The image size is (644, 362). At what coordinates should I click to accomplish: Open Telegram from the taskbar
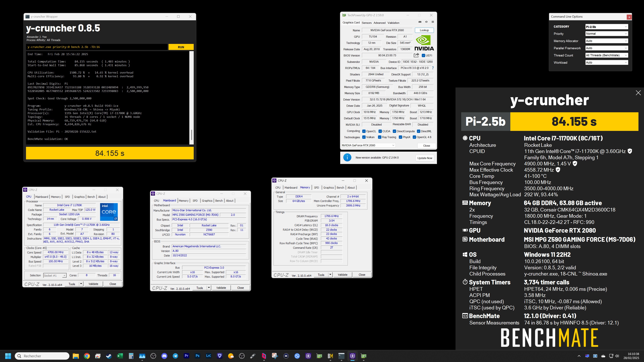(x=175, y=356)
